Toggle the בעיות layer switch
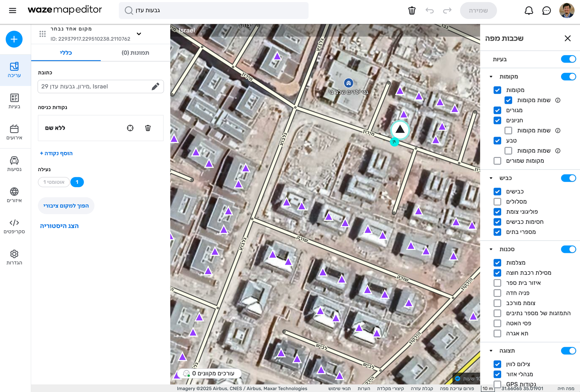This screenshot has height=392, width=580. [x=569, y=59]
